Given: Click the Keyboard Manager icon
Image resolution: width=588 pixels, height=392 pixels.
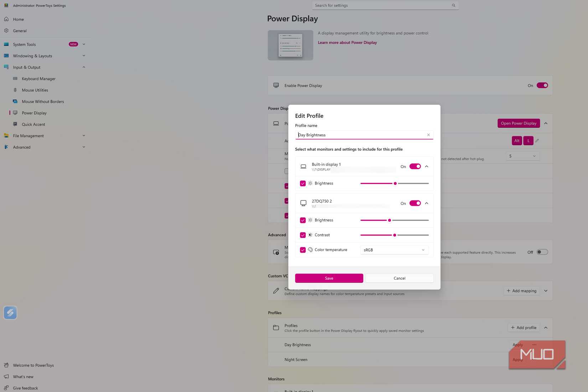Looking at the screenshot, I should 15,78.
